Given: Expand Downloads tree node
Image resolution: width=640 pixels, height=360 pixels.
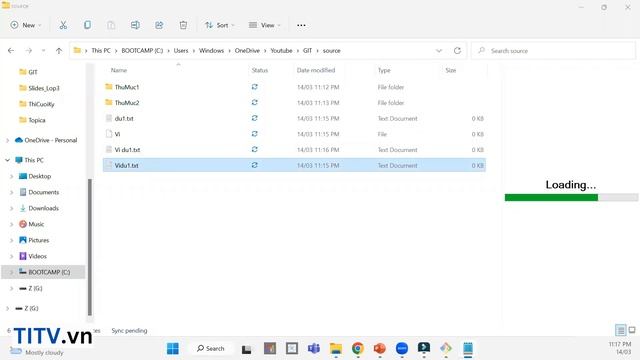Looking at the screenshot, I should pos(11,208).
